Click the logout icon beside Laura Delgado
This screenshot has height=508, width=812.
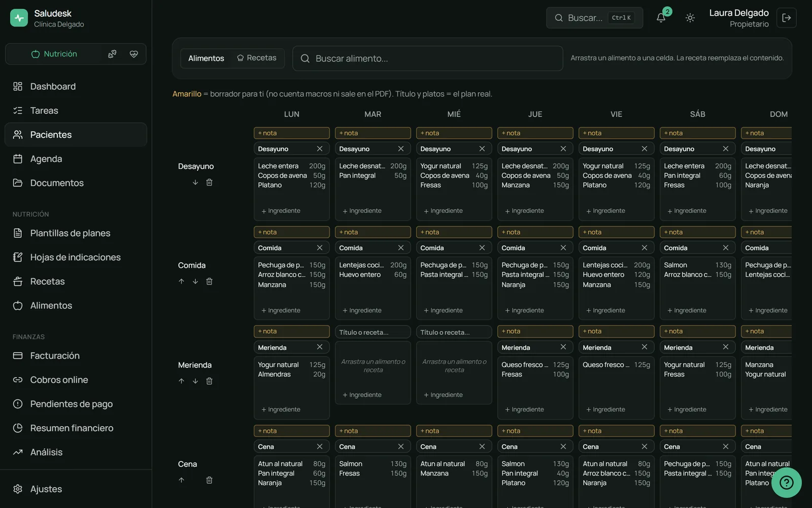tap(787, 18)
